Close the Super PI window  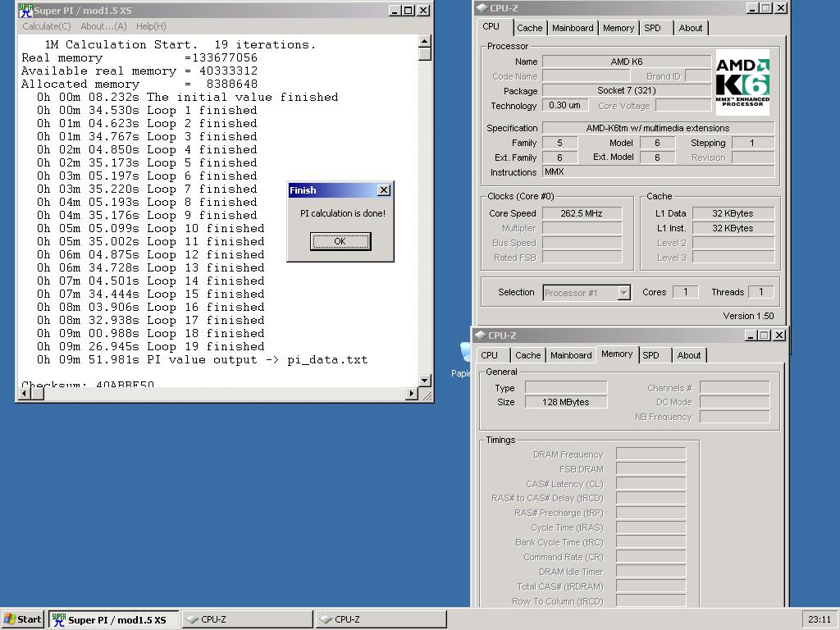[x=423, y=10]
